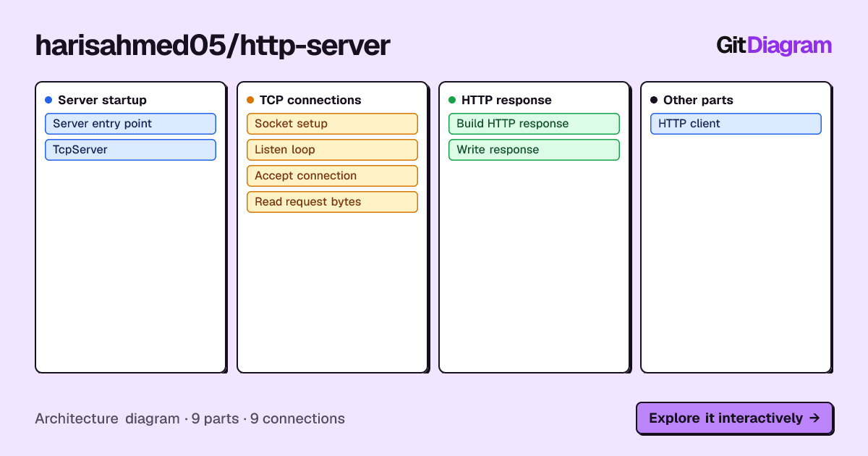Screen dimensions: 868x456
Task: Click the green dot beside HTTP response
Action: click(452, 100)
